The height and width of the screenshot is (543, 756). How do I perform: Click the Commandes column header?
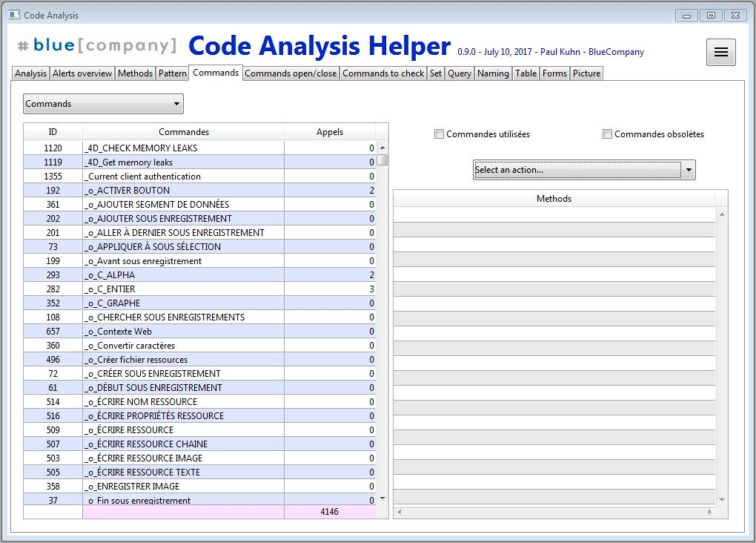click(184, 132)
